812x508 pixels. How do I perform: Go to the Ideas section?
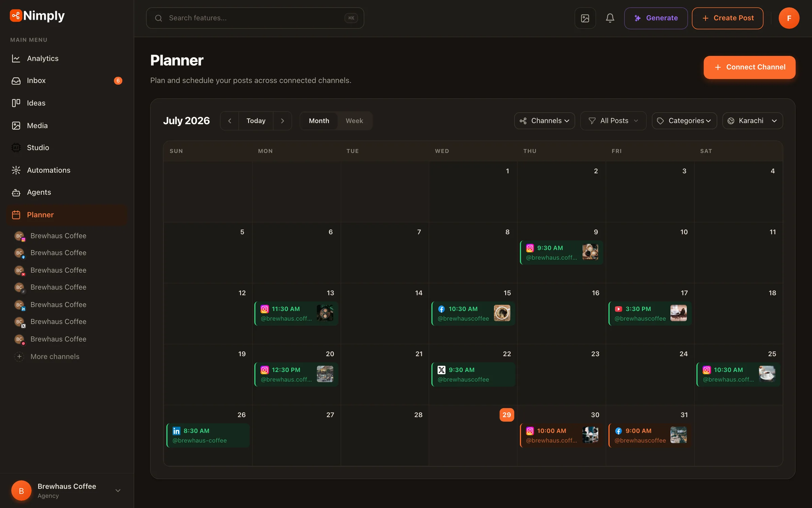(x=67, y=103)
